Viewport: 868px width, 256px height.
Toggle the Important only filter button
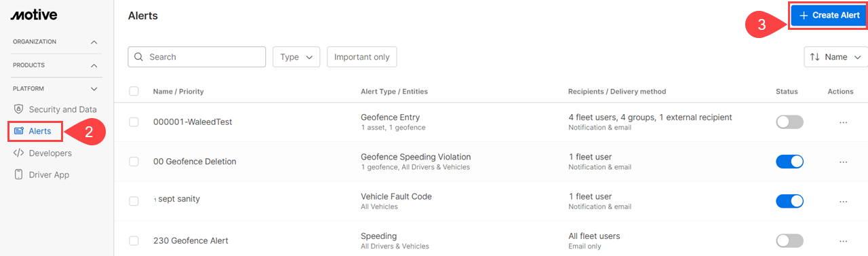point(361,57)
